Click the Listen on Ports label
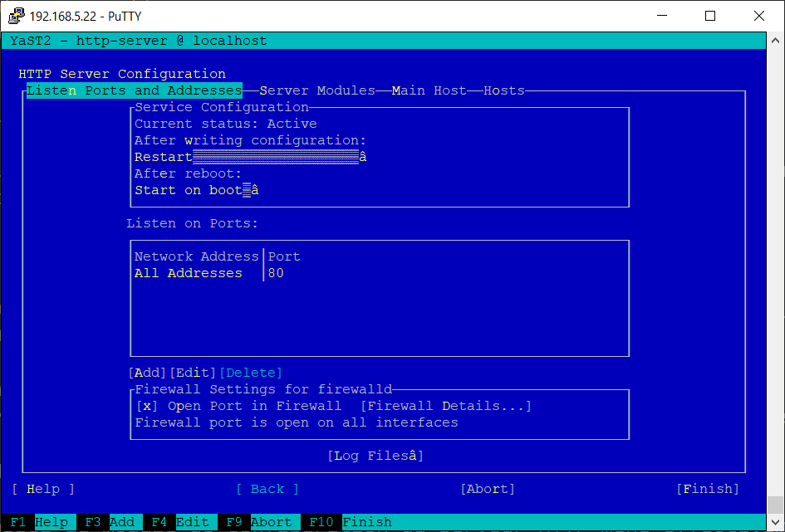This screenshot has height=532, width=785. 192,223
